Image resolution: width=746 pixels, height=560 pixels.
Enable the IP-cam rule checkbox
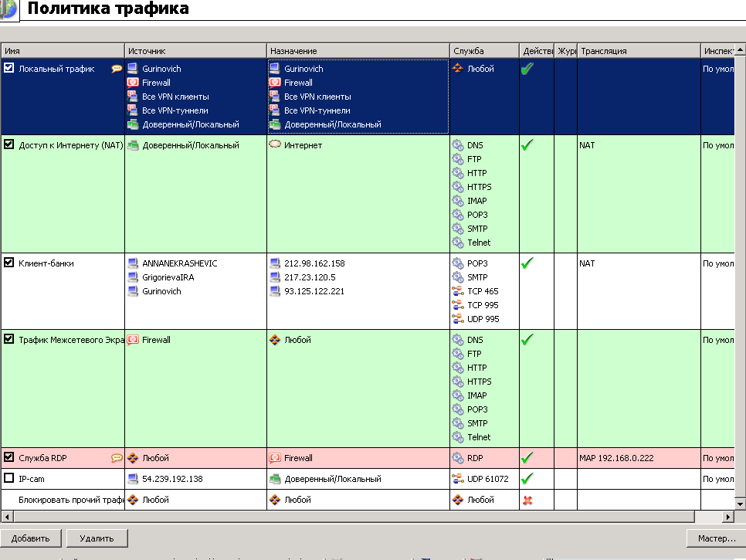pyautogui.click(x=9, y=478)
